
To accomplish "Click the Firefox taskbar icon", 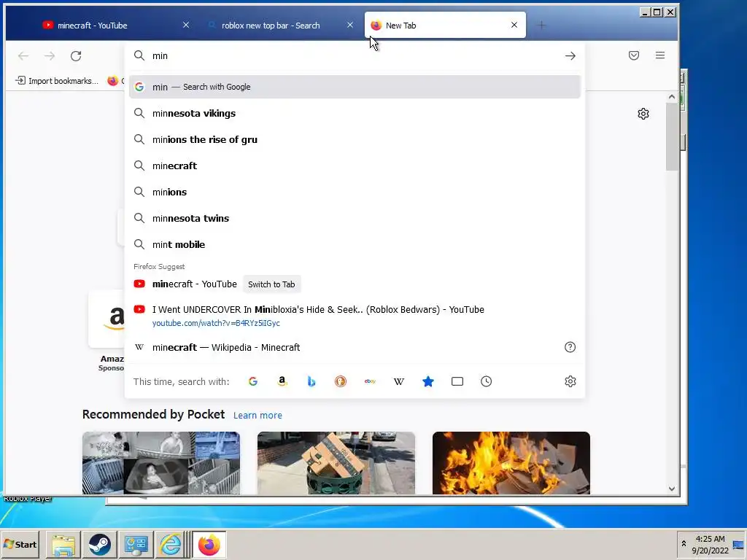I will 209,544.
